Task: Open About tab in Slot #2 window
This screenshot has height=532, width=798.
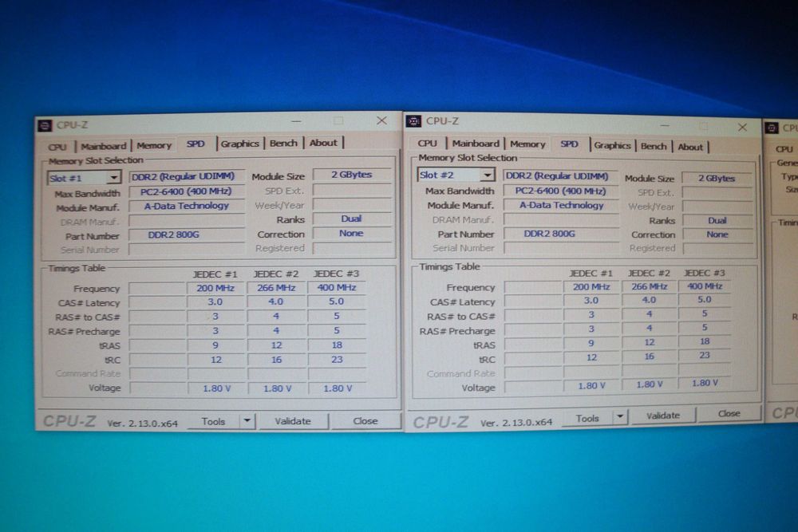Action: point(690,147)
